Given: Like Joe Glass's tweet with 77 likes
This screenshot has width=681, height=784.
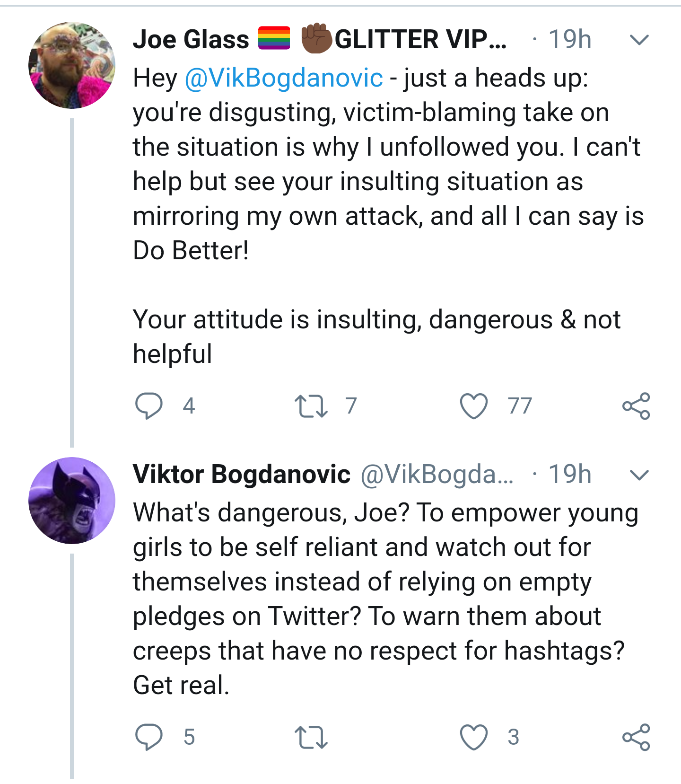Looking at the screenshot, I should (474, 406).
